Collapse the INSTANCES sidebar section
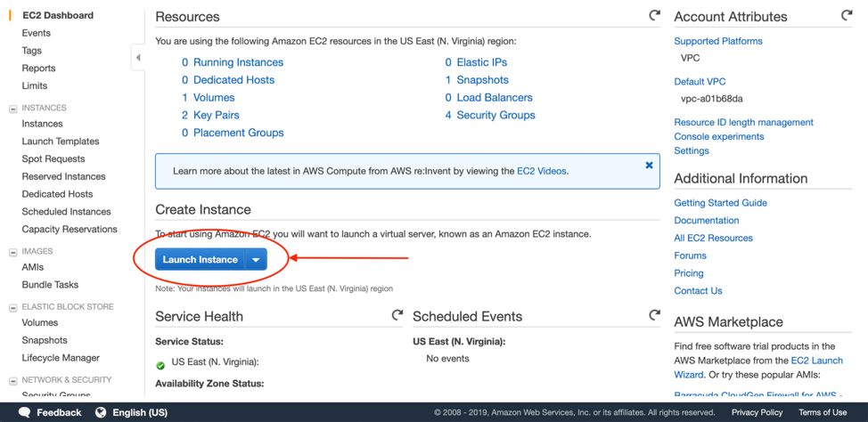The height and width of the screenshot is (422, 868). pyautogui.click(x=12, y=109)
